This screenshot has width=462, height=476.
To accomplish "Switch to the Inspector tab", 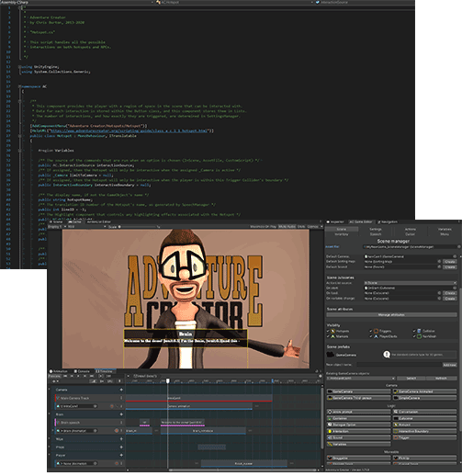I will (335, 221).
